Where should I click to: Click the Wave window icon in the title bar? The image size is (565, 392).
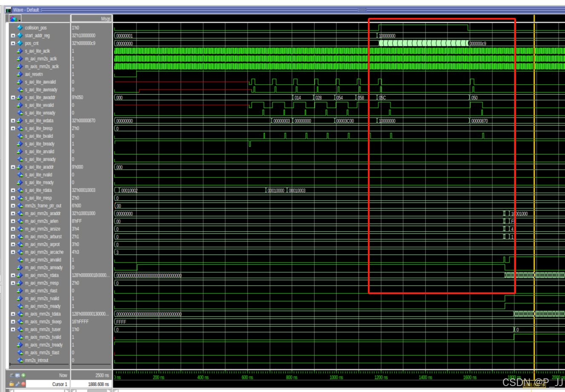[9, 10]
